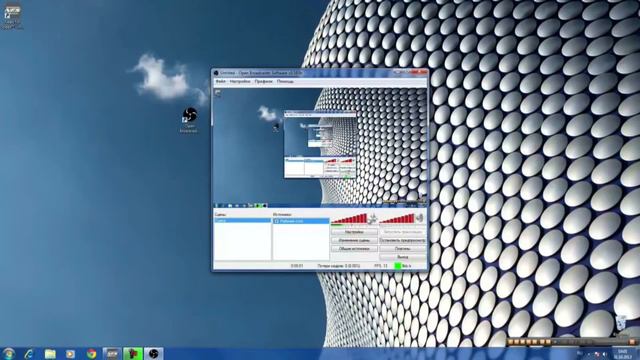Adjust the microphone volume meter slider
The height and width of the screenshot is (360, 640).
[x=349, y=219]
